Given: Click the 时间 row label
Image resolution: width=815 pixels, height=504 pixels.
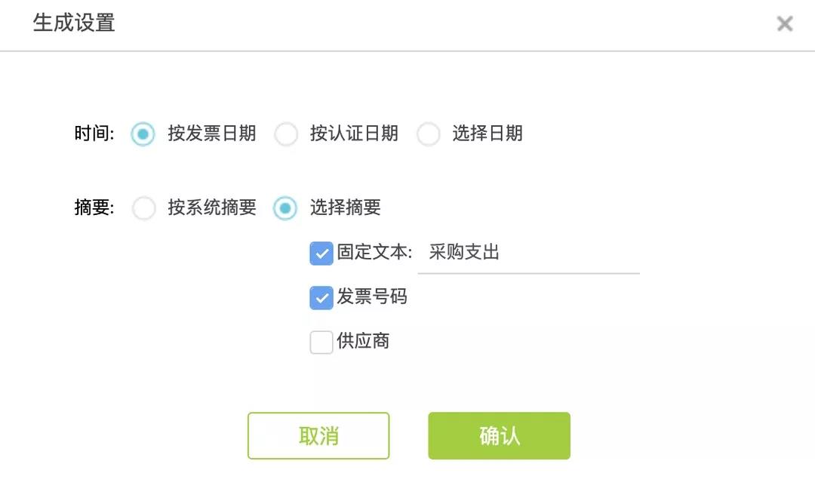Looking at the screenshot, I should point(94,134).
